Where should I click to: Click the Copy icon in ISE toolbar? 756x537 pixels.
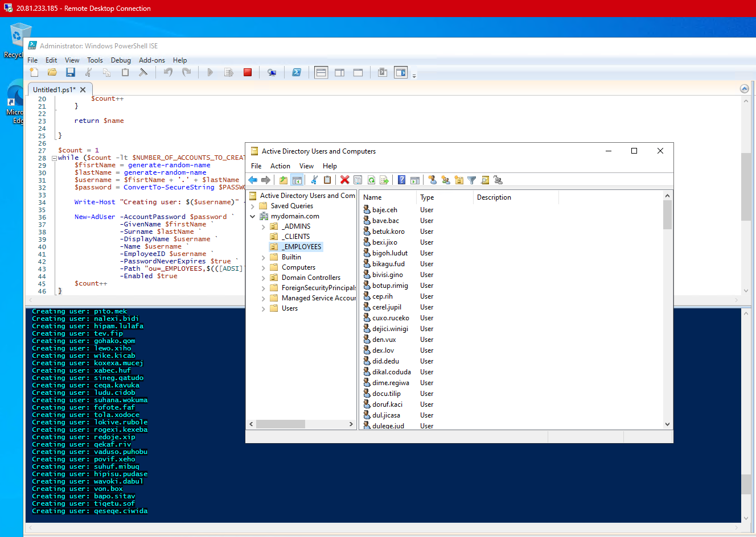[x=106, y=72]
